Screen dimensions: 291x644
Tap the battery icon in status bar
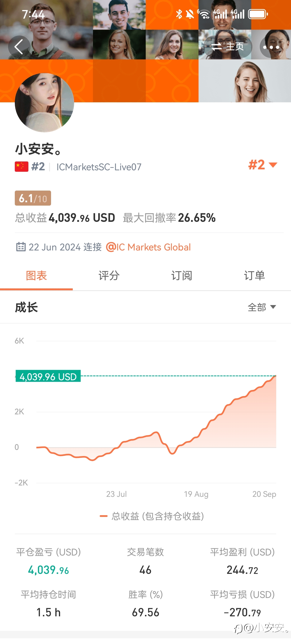[258, 14]
